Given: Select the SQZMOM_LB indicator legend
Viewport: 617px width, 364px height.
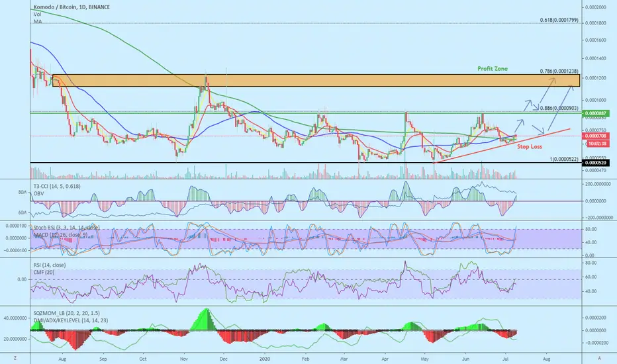Looking at the screenshot, I should [x=66, y=313].
